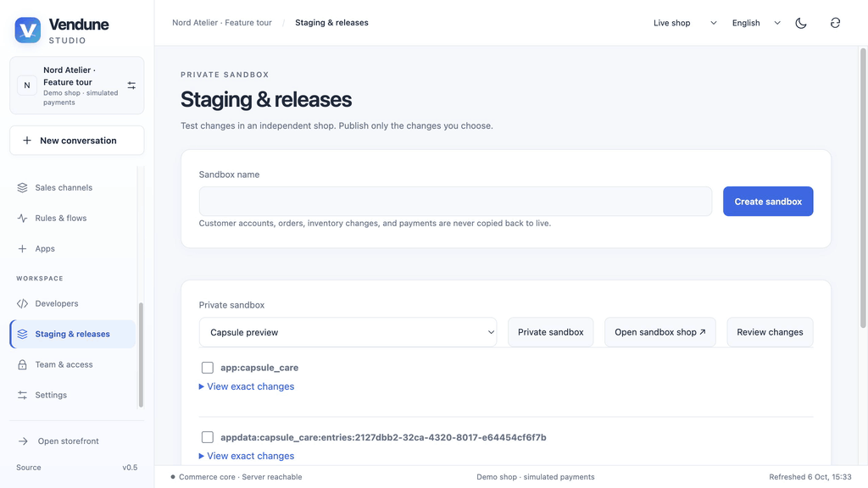Screen dimensions: 868x488
Task: Click Nord Atelier · Feature tour breadcrumb
Action: coord(222,23)
